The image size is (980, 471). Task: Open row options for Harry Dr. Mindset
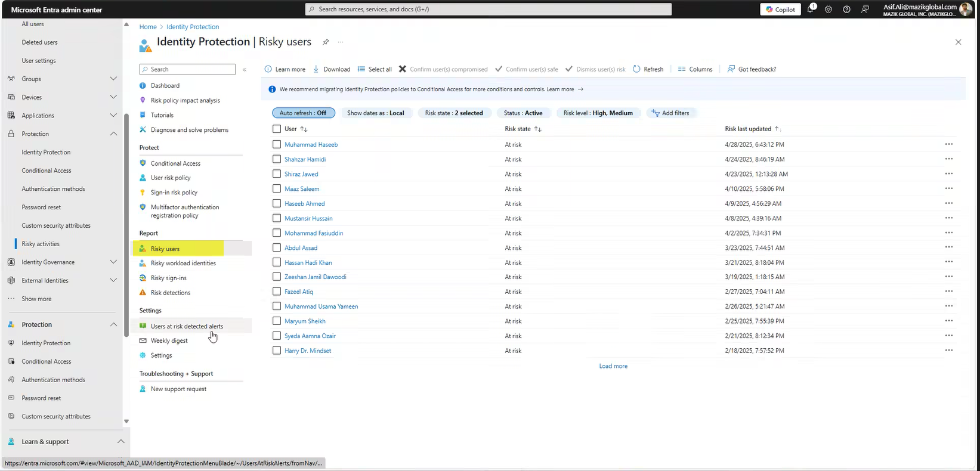pyautogui.click(x=948, y=351)
